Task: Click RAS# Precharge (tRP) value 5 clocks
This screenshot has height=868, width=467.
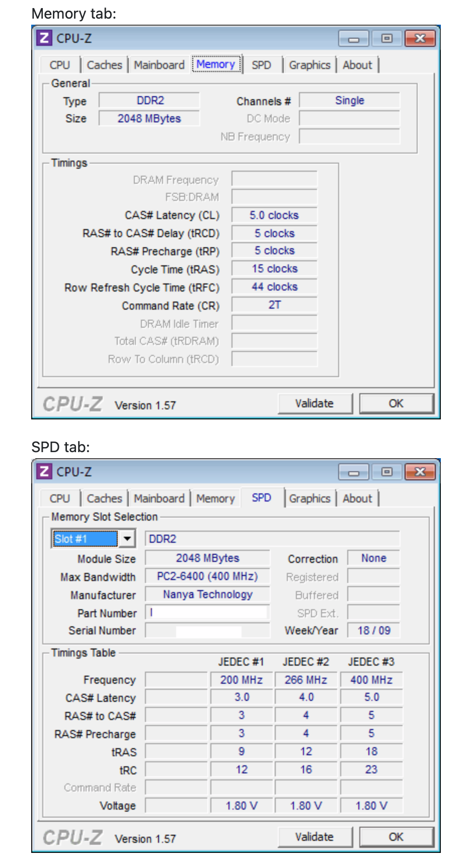Action: coord(274,251)
